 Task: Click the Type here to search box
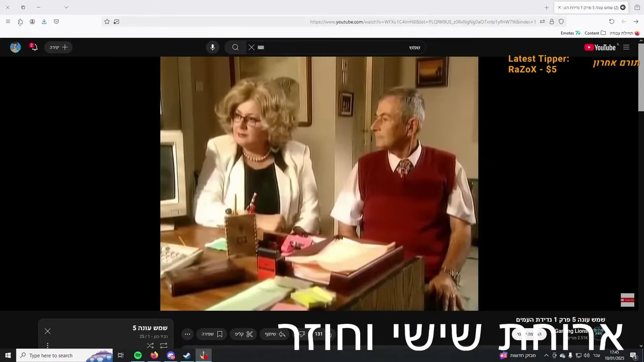point(65,355)
